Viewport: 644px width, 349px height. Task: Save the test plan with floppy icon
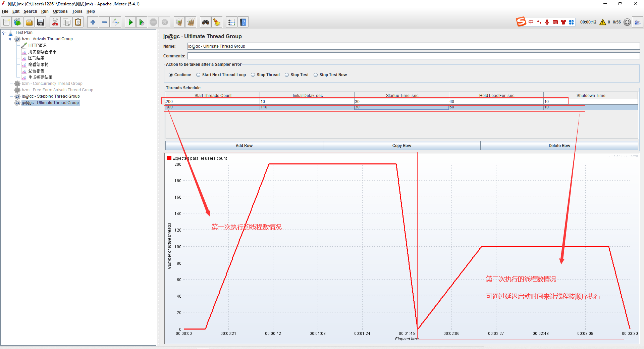click(x=41, y=22)
